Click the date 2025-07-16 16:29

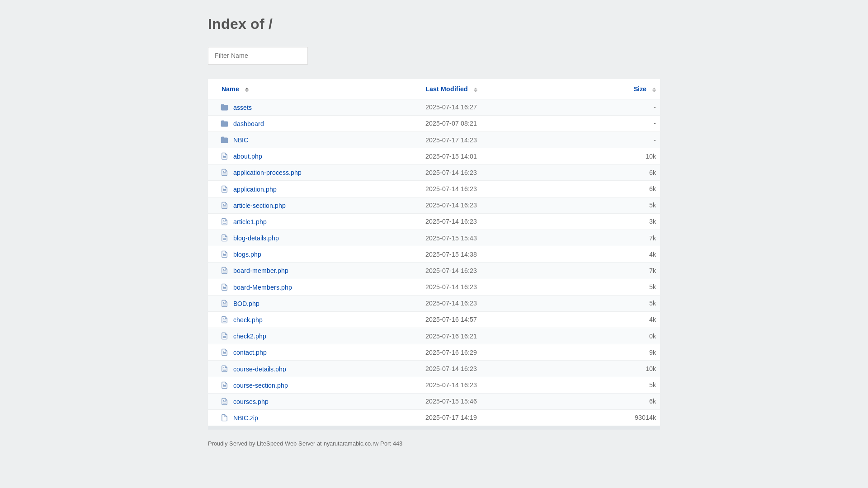[x=451, y=352]
